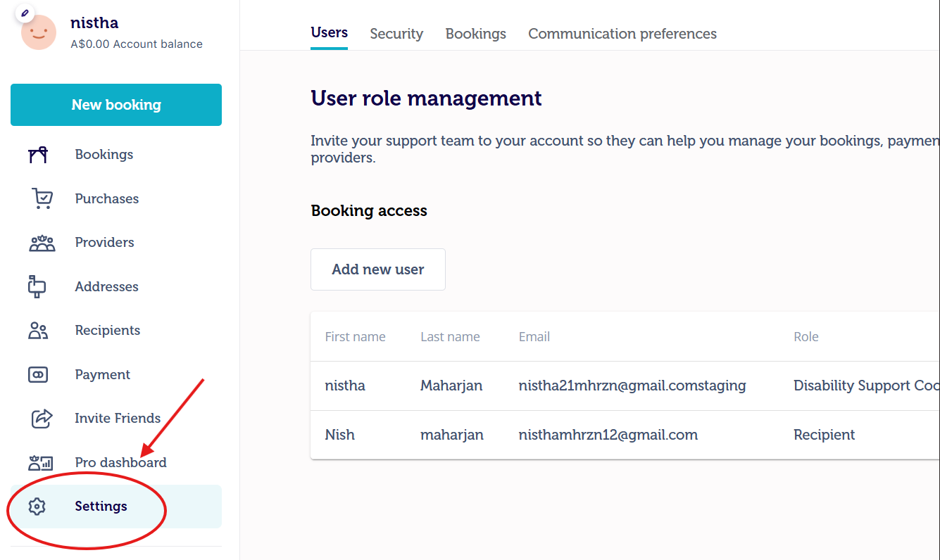940x560 pixels.
Task: Open the Pro dashboard chart icon
Action: tap(41, 462)
